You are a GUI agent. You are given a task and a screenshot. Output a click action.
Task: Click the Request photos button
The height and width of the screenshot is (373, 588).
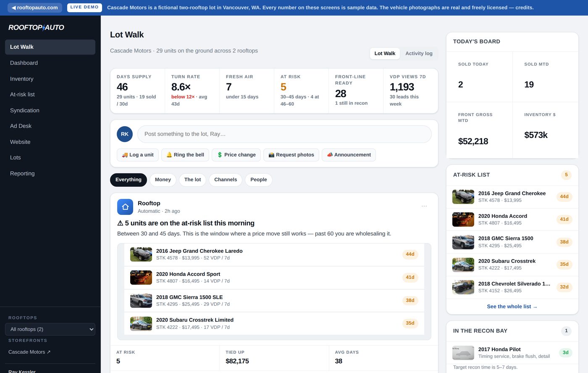pyautogui.click(x=291, y=155)
